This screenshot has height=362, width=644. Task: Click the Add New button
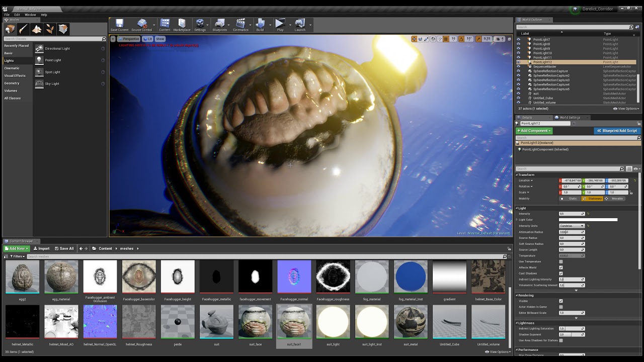click(x=17, y=248)
